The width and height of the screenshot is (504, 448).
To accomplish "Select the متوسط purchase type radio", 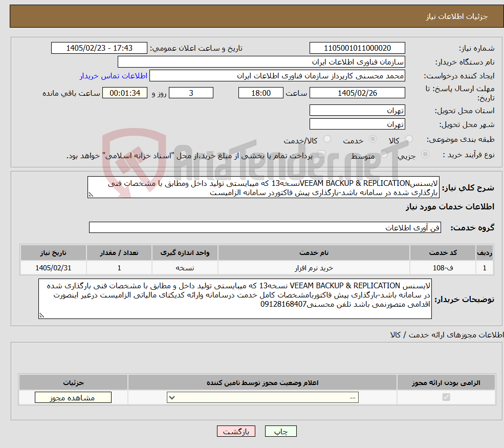I will [384, 155].
